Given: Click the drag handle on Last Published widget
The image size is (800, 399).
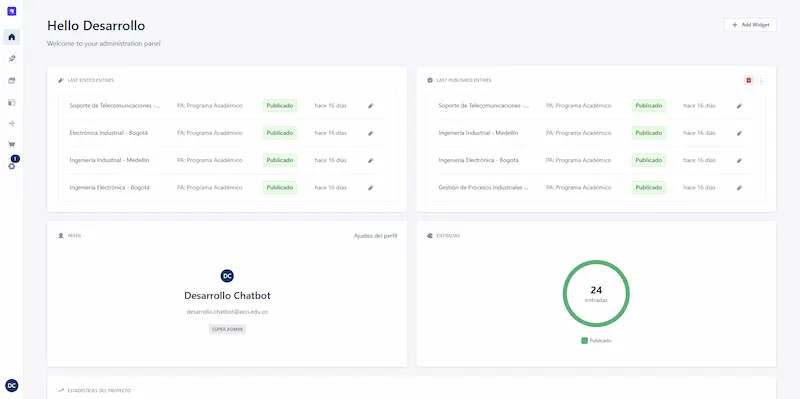Looking at the screenshot, I should (762, 80).
